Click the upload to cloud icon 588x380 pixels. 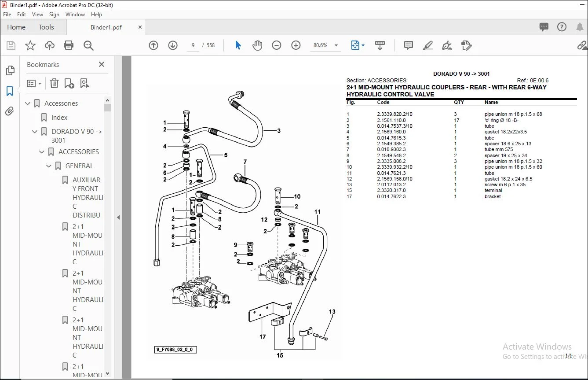50,45
